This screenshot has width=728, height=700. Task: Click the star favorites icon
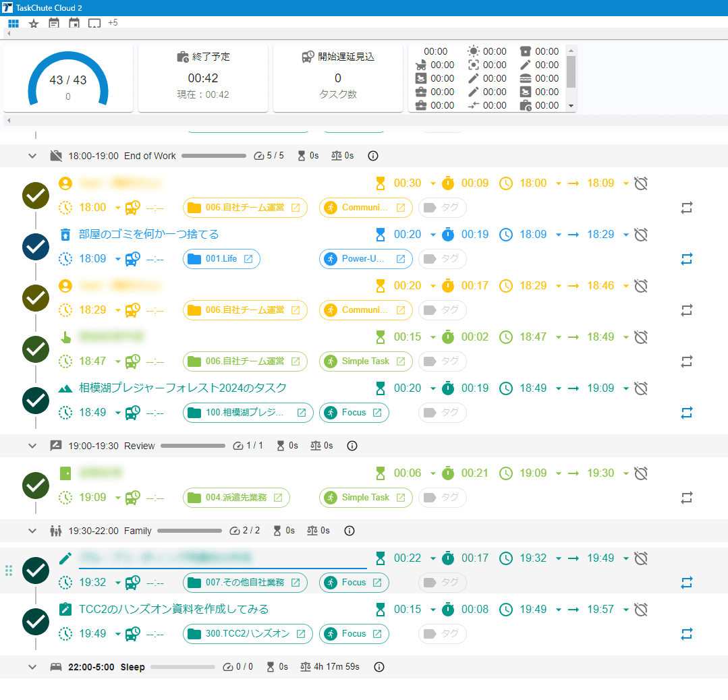[x=34, y=23]
